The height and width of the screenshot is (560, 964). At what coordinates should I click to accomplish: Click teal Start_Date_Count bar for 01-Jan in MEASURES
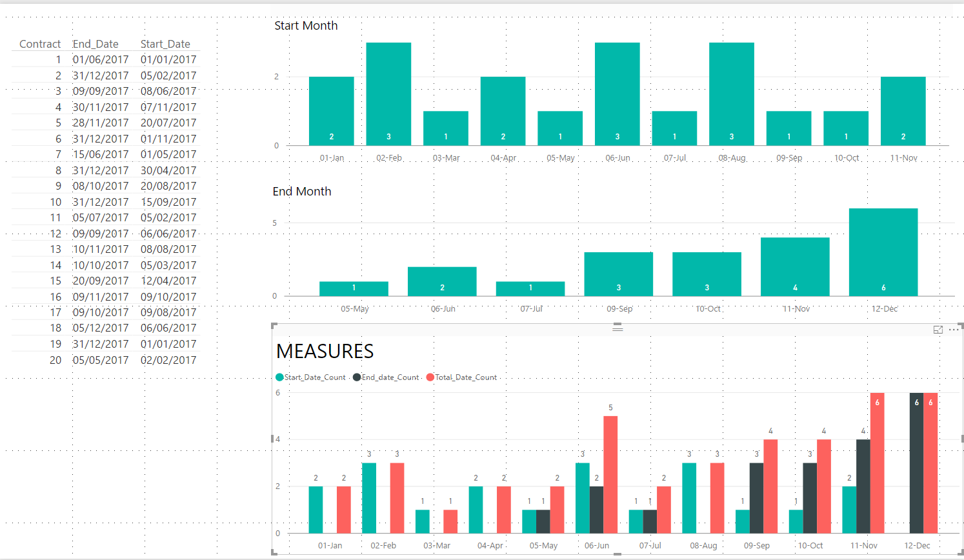(x=316, y=510)
